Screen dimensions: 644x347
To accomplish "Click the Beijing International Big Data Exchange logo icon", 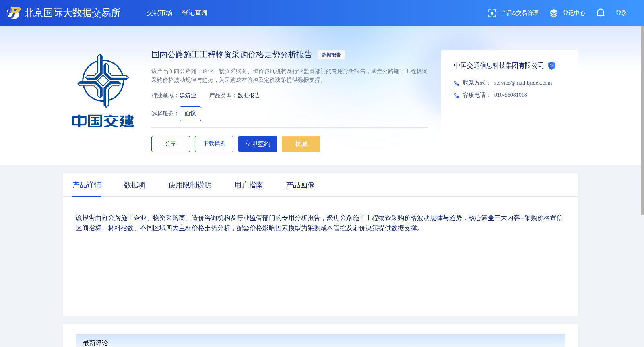I will [x=14, y=13].
